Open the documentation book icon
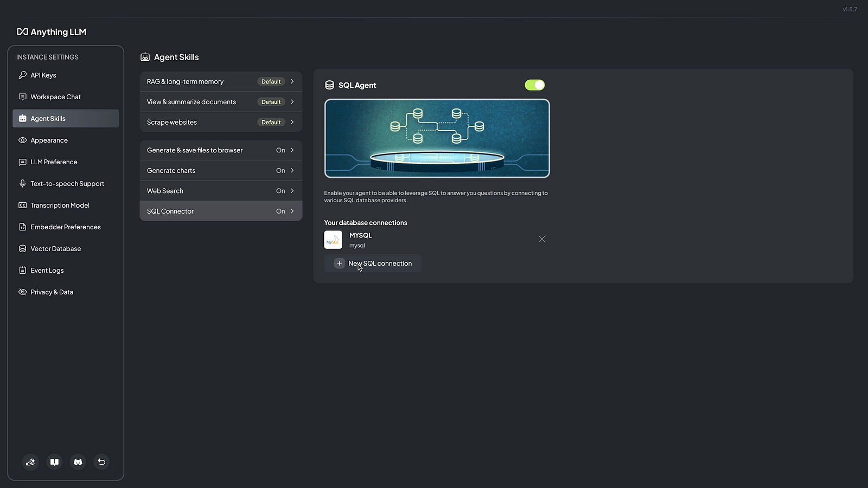This screenshot has width=868, height=488. [x=54, y=462]
